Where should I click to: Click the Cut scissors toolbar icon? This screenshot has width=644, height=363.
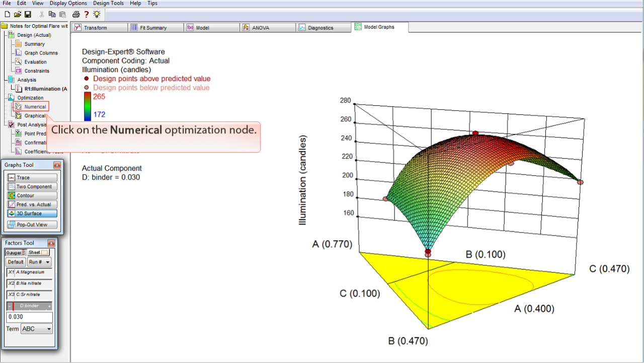point(42,14)
